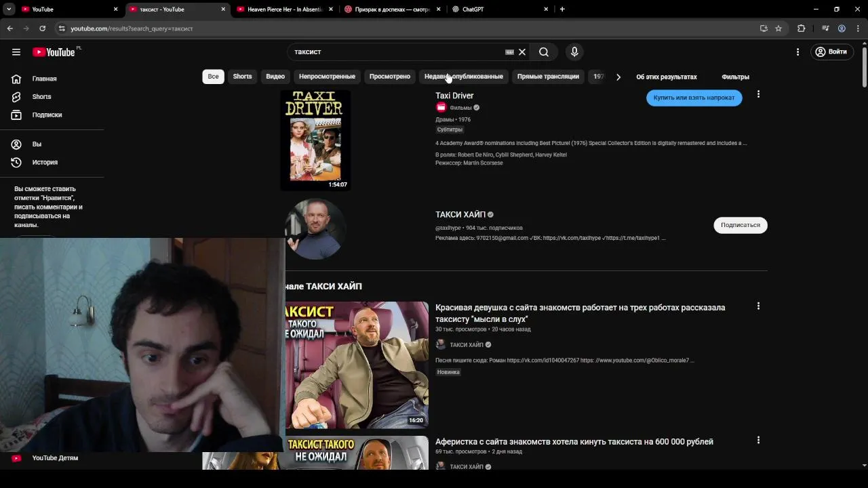The height and width of the screenshot is (488, 868).
Task: Open the Taxi Driver movie title link
Action: (x=454, y=96)
